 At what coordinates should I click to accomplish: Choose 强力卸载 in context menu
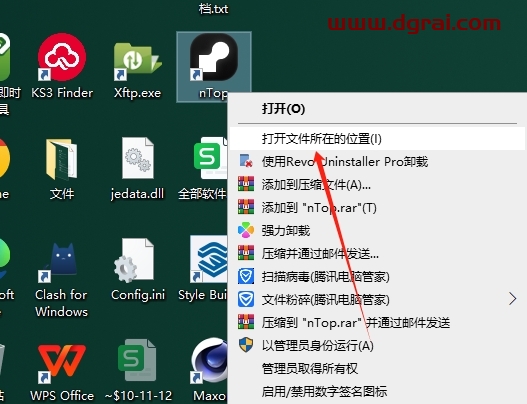click(x=376, y=231)
